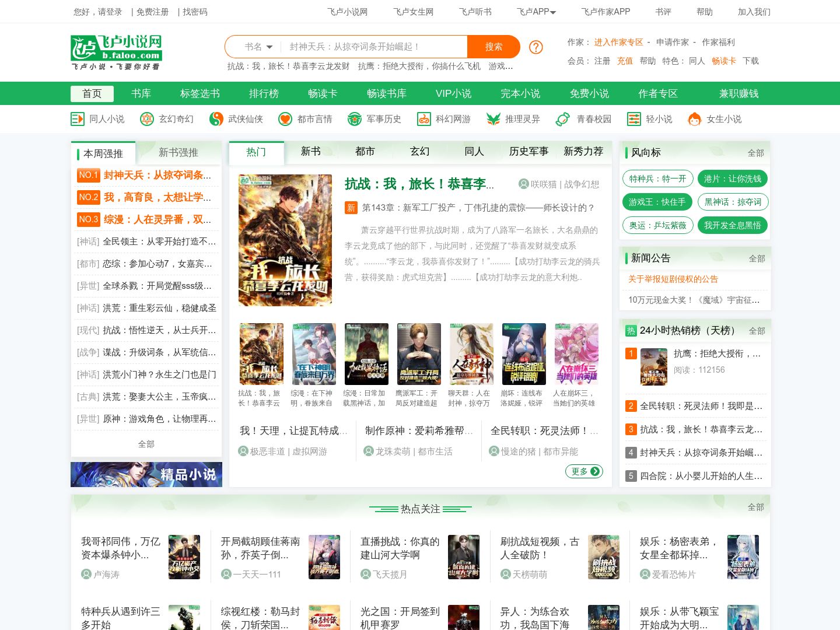This screenshot has height=630, width=840.
Task: Click author icon beside 龙珠卖萌
Action: (x=369, y=451)
